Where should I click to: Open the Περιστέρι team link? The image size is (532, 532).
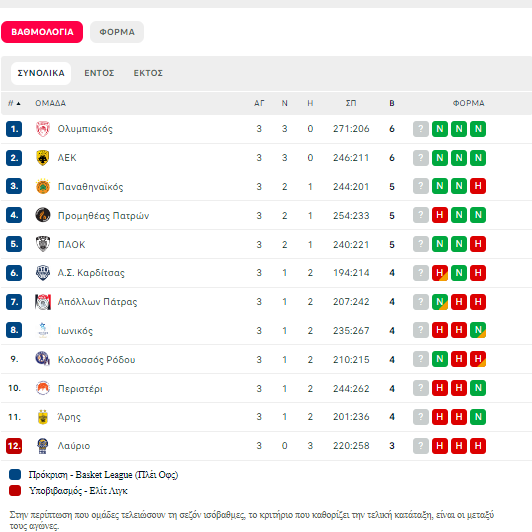[80, 388]
